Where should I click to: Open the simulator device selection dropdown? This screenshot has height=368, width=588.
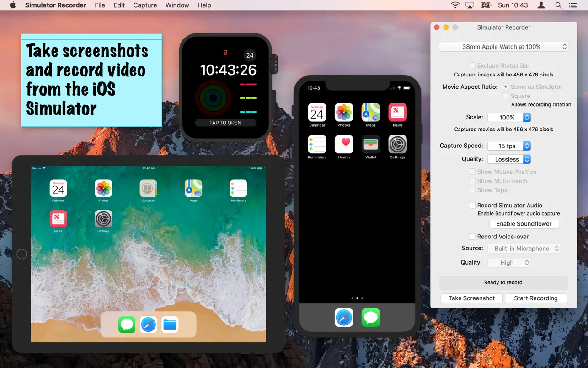[503, 46]
